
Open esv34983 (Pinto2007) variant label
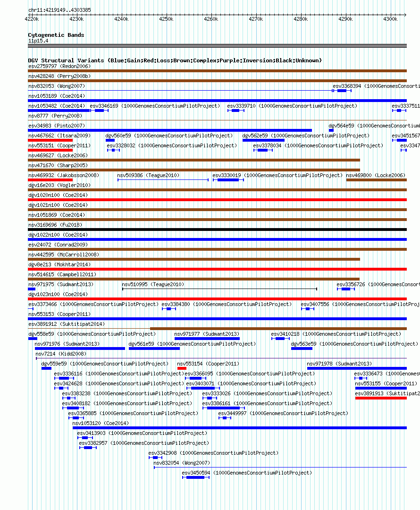(57, 126)
